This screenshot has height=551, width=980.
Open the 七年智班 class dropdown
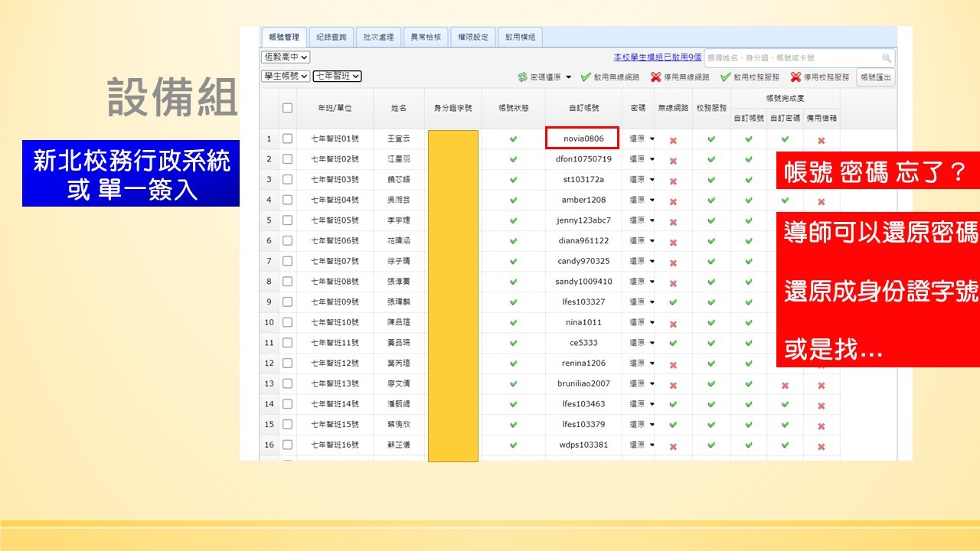[338, 76]
